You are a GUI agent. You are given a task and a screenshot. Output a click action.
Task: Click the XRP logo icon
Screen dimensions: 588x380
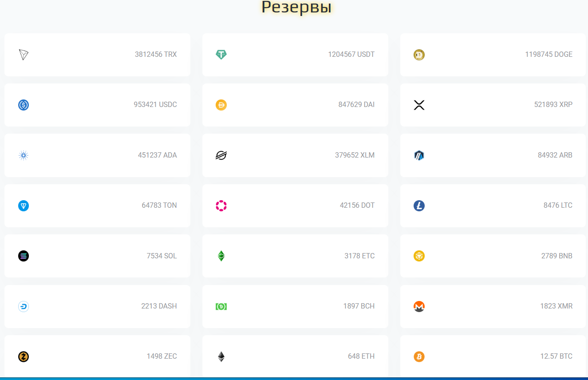419,105
